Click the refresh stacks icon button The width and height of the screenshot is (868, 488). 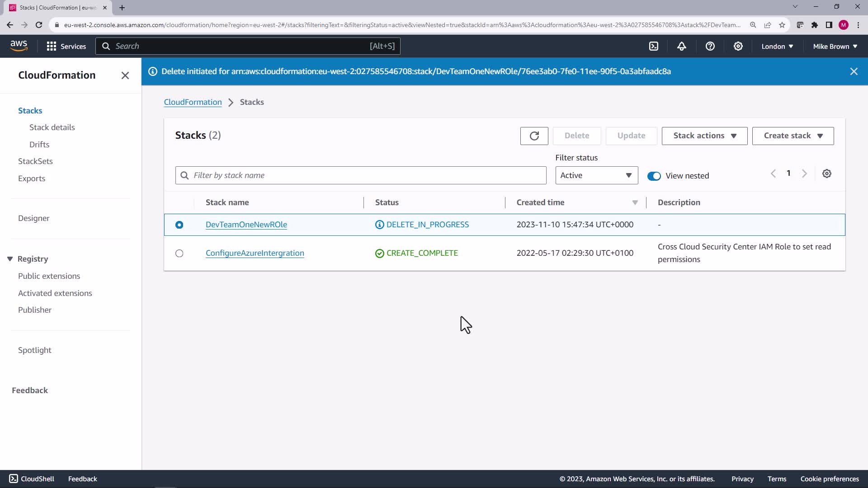point(534,136)
